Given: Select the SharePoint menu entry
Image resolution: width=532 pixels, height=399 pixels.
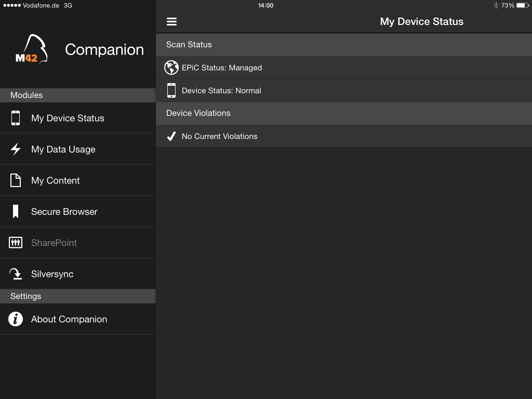Looking at the screenshot, I should tap(78, 243).
